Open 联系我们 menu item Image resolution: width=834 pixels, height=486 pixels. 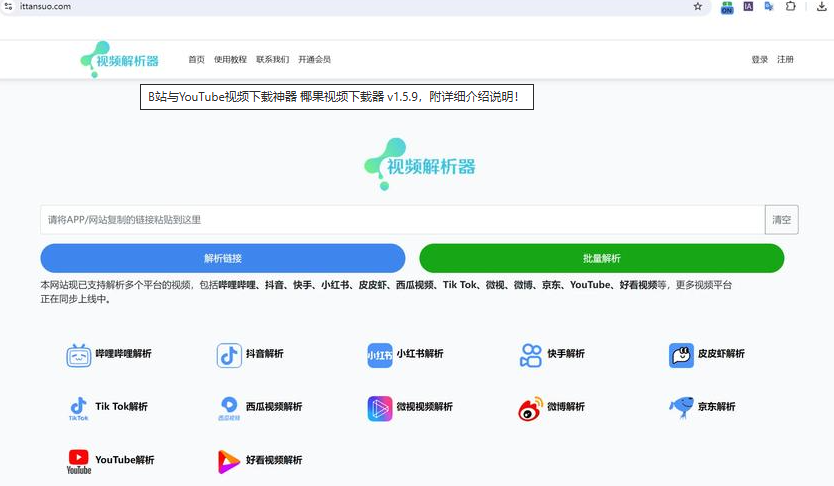tap(272, 60)
